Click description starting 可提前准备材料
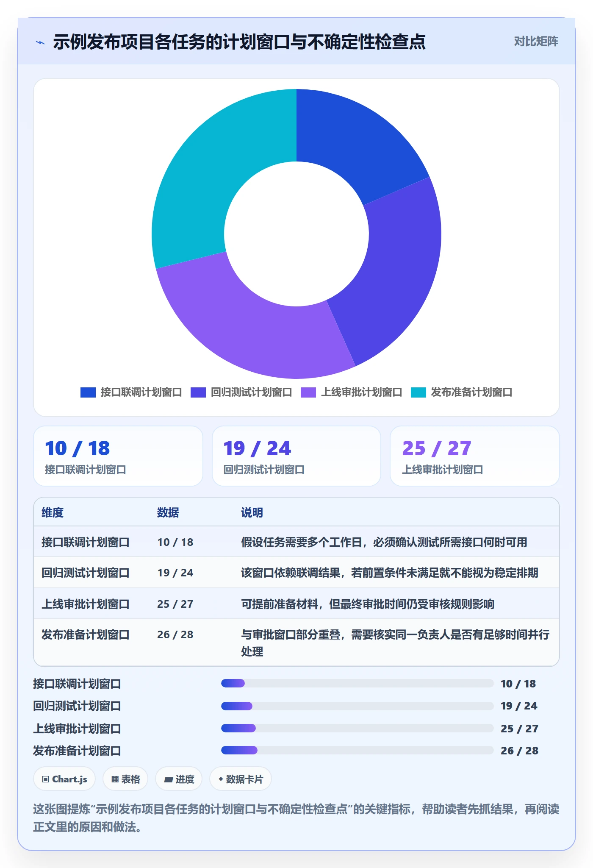Image resolution: width=593 pixels, height=868 pixels. tap(368, 604)
